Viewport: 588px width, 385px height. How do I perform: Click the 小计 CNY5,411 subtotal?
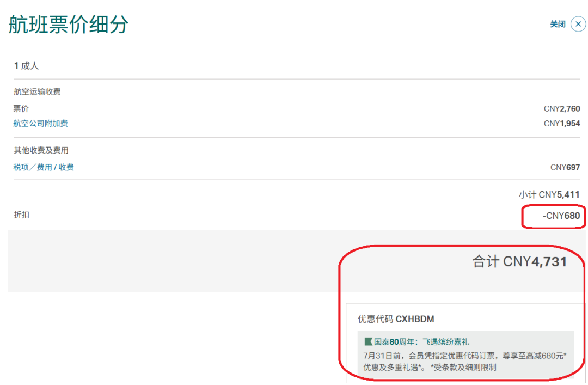click(x=549, y=195)
